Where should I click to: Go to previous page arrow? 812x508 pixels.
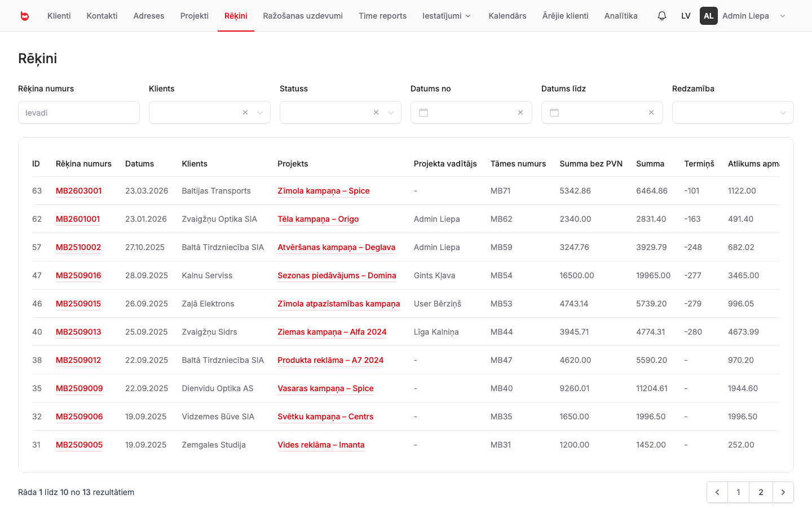point(717,492)
